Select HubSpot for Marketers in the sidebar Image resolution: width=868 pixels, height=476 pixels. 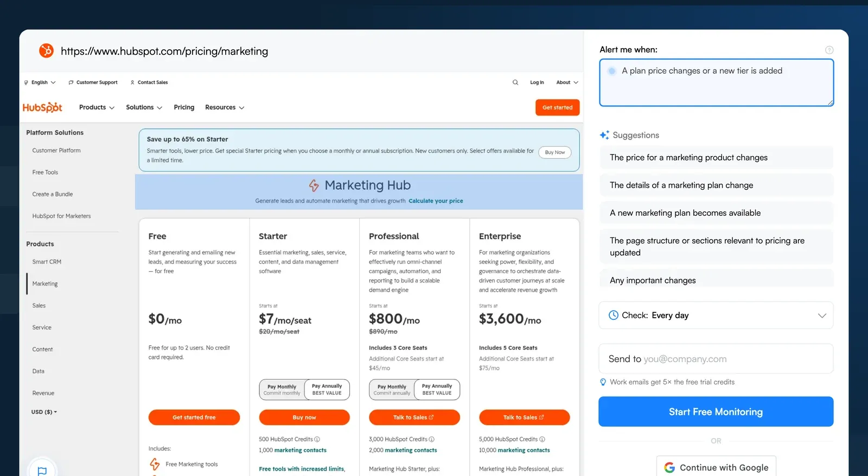click(61, 216)
